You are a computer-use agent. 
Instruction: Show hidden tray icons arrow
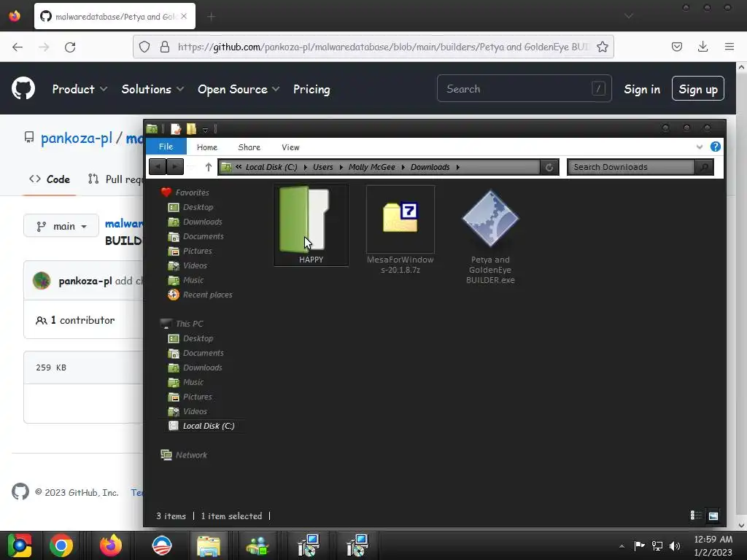click(622, 546)
